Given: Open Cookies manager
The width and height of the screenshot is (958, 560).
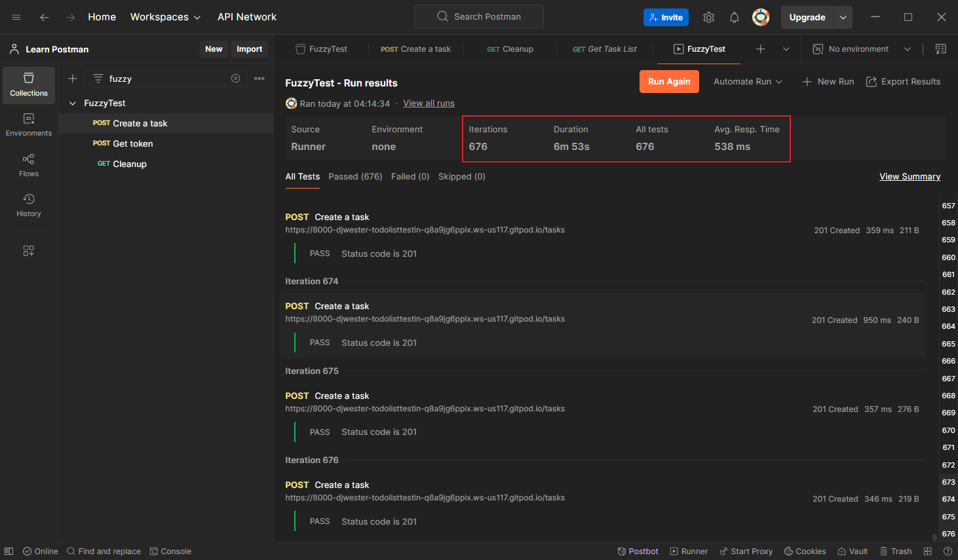Looking at the screenshot, I should click(805, 551).
